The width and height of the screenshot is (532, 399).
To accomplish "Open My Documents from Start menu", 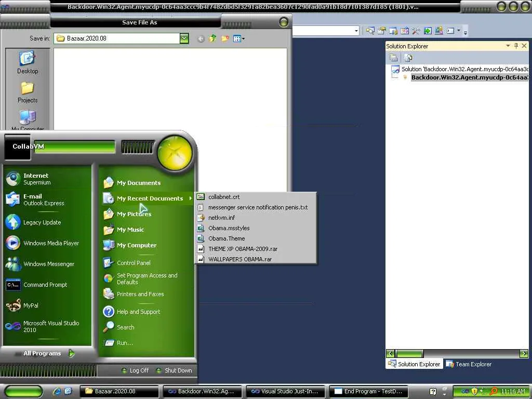I will point(147,182).
